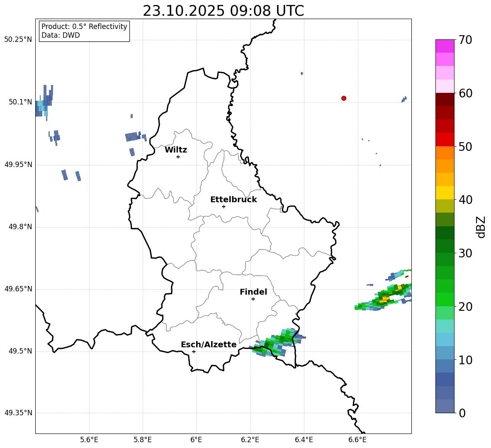Click the Product 0.5° Reflectivity info box

[84, 31]
